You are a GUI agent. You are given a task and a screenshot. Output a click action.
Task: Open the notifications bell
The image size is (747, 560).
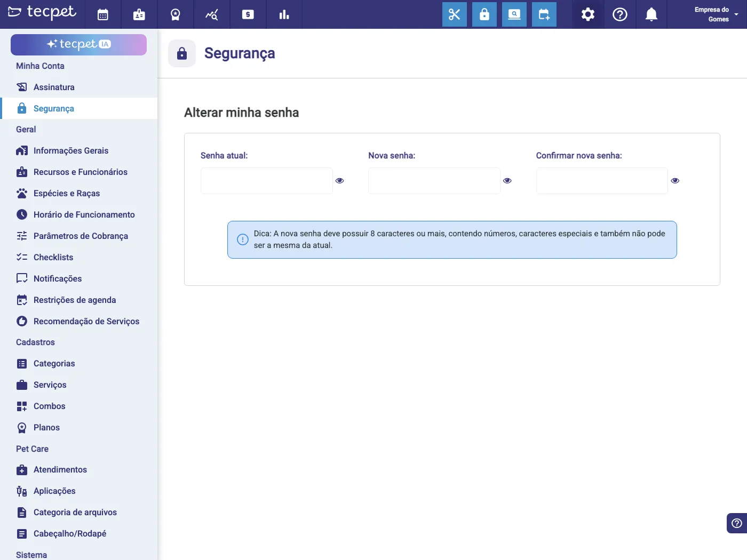click(651, 14)
